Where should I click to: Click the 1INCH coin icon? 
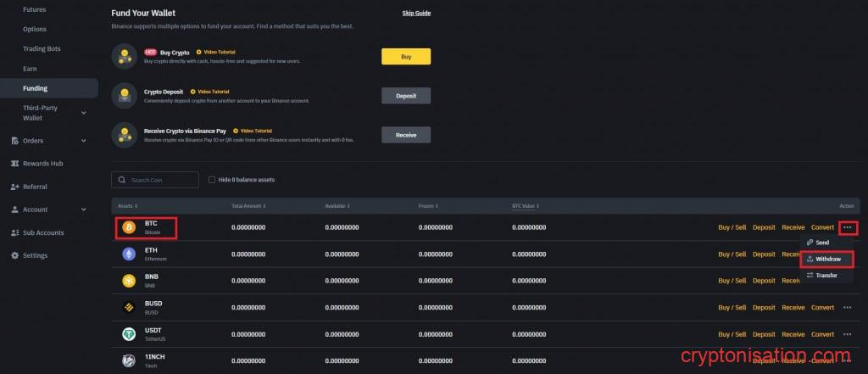tap(129, 360)
